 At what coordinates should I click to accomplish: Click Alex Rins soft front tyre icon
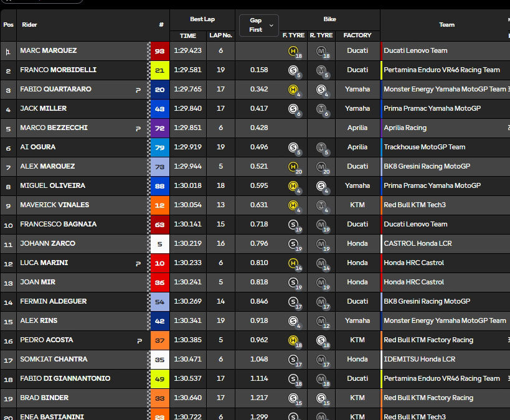coord(293,321)
